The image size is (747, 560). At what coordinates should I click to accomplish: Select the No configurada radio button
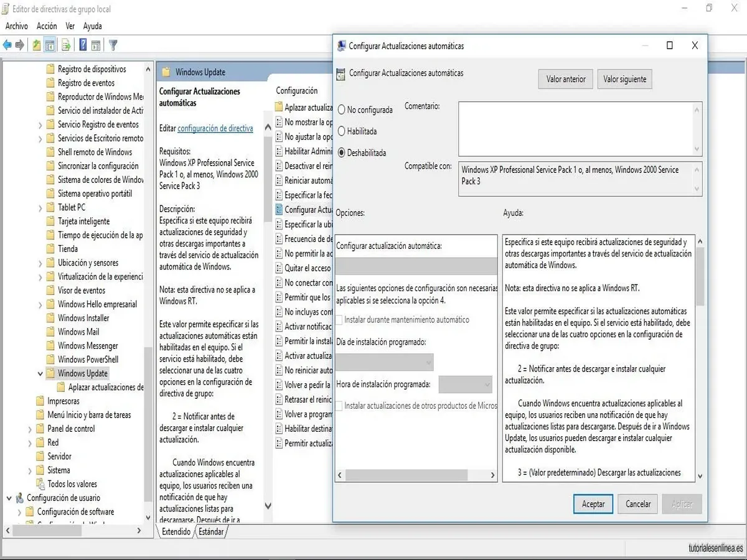(341, 110)
